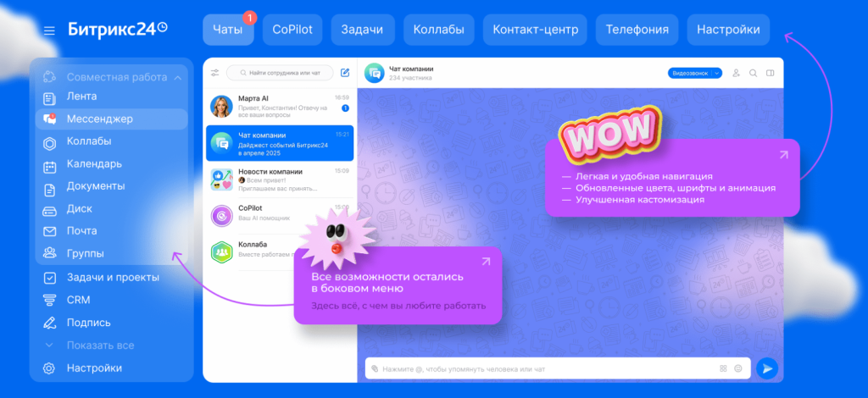Click the Диск drive icon in sidebar
Image resolution: width=868 pixels, height=398 pixels.
click(50, 211)
